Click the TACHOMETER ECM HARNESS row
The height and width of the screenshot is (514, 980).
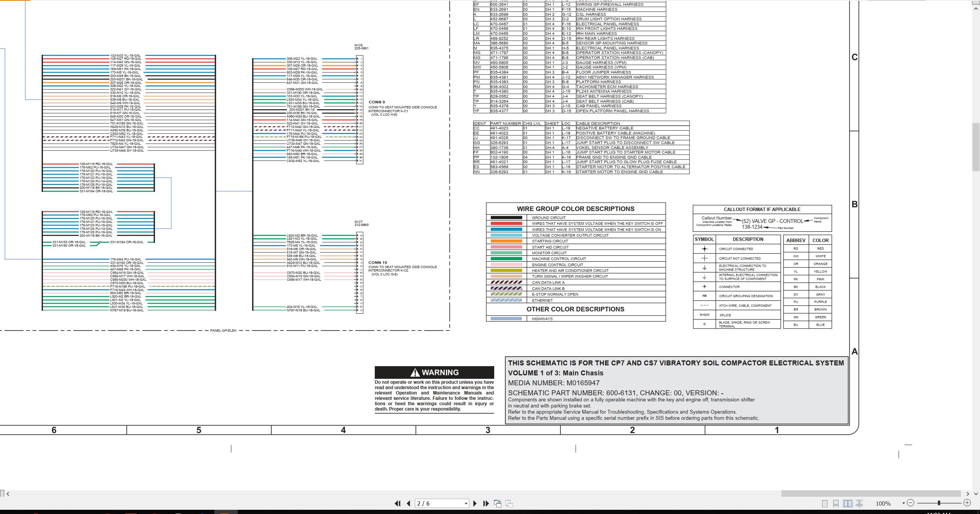tap(570, 87)
